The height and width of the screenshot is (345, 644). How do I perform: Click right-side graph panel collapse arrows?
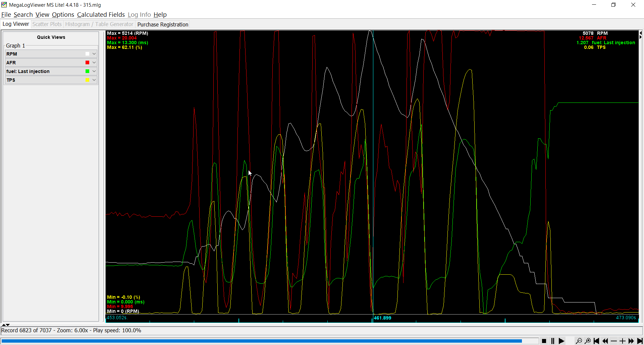pos(640,35)
